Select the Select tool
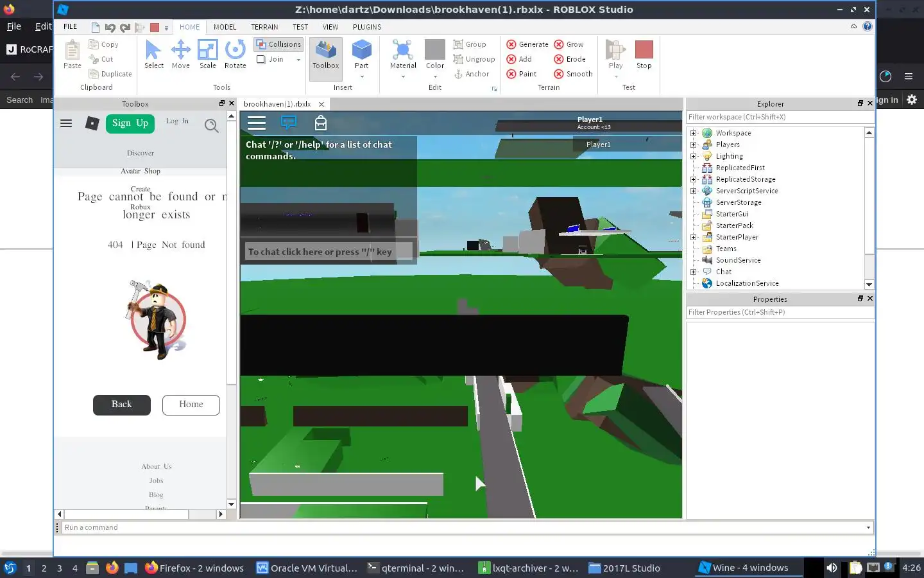The image size is (924, 578). point(153,55)
